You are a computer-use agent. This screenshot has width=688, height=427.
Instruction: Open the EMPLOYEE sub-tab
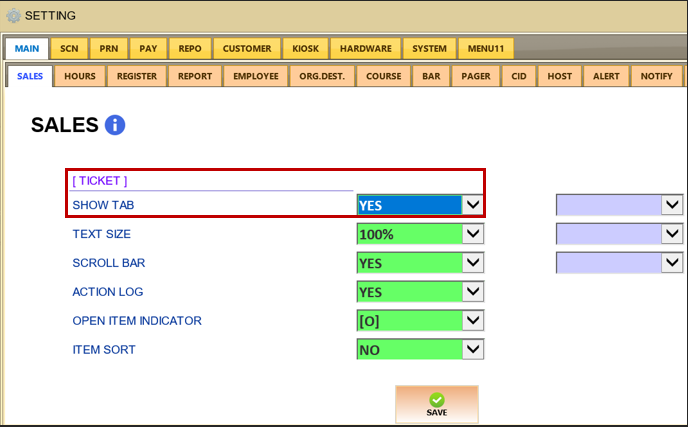tap(256, 76)
